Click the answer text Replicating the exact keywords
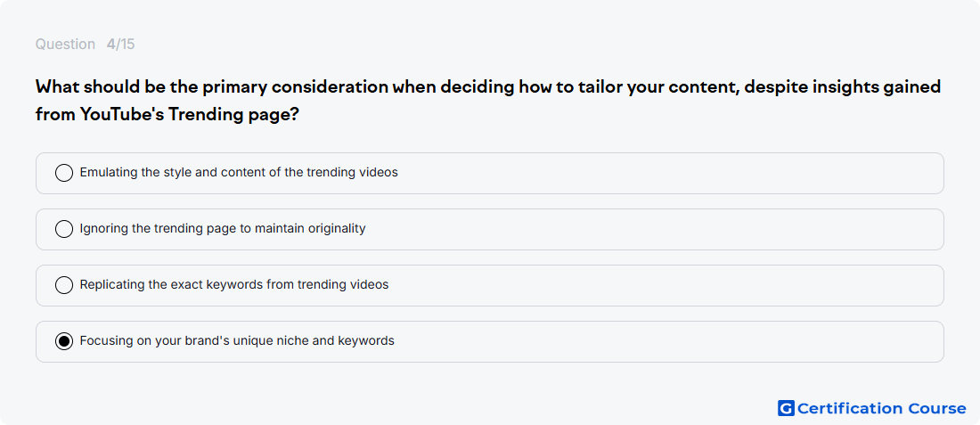Viewport: 980px width, 425px height. click(x=233, y=285)
